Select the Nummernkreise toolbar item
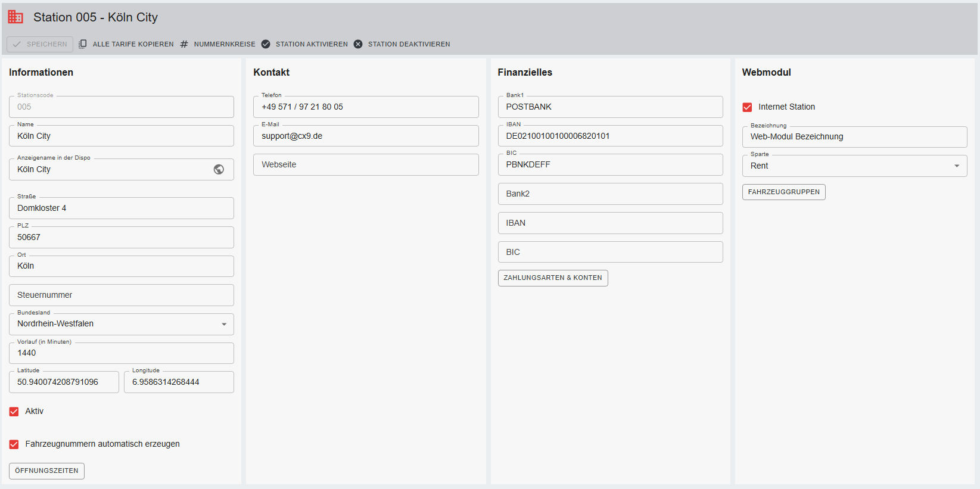980x489 pixels. coord(224,44)
